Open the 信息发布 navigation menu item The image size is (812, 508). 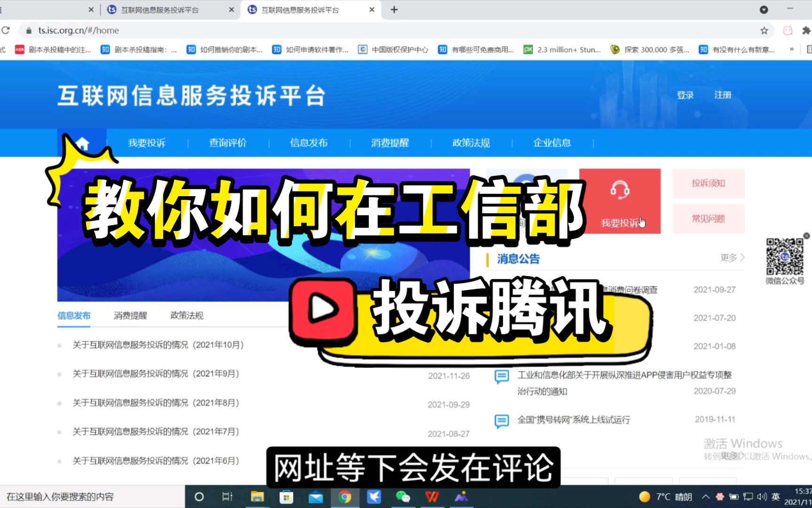pyautogui.click(x=309, y=143)
